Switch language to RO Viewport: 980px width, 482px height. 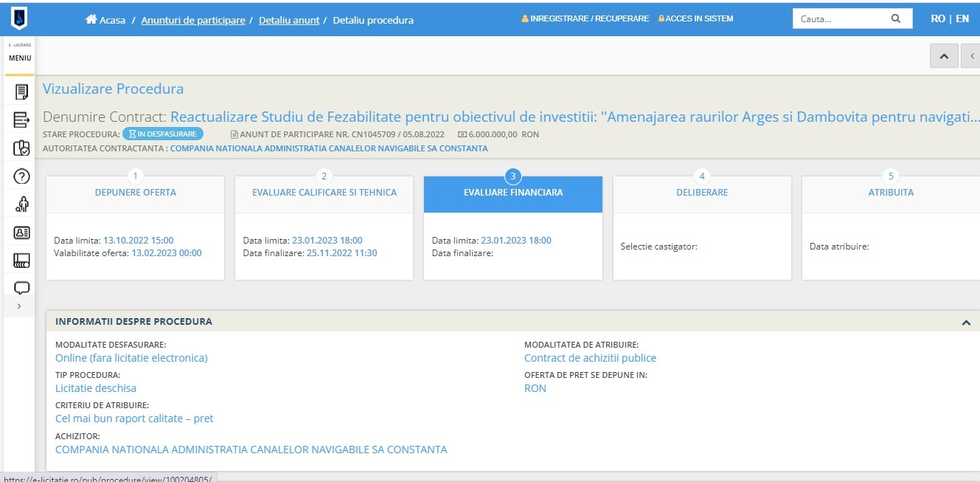[x=938, y=18]
